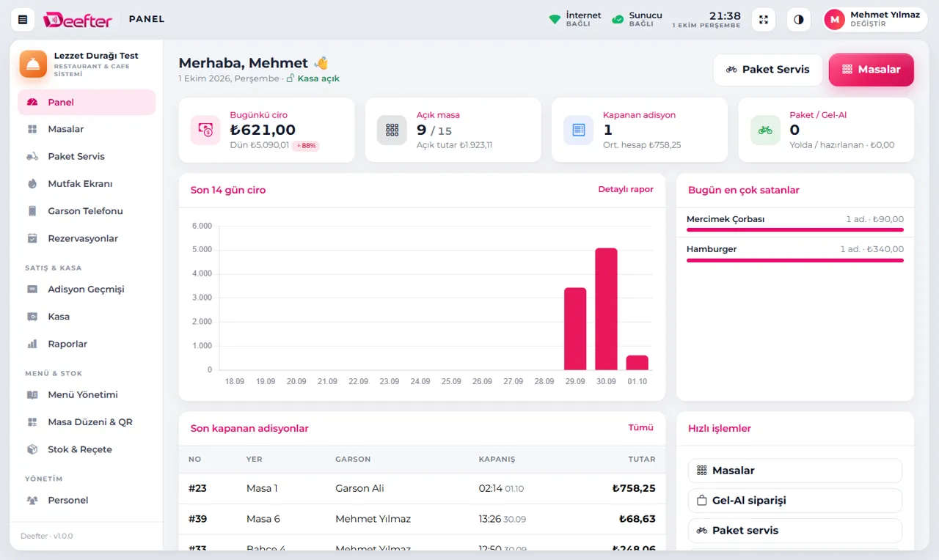Click Tümü link in closed bills

[x=640, y=427]
